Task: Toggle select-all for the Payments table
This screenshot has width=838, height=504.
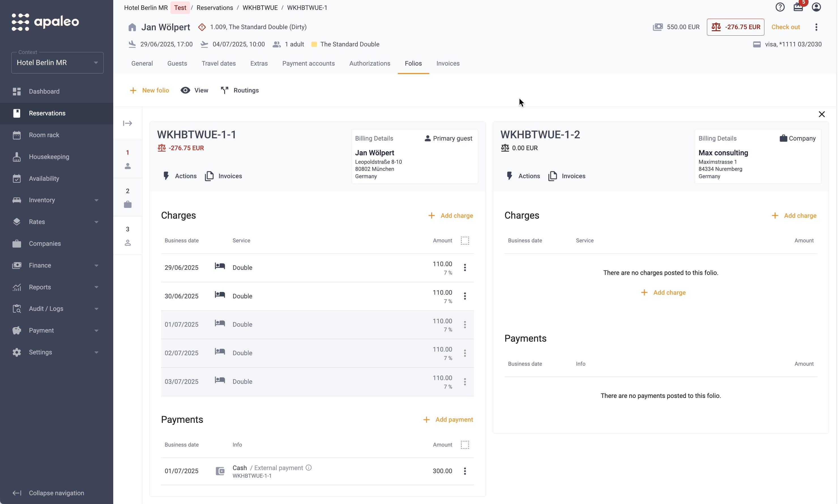Action: (x=465, y=445)
